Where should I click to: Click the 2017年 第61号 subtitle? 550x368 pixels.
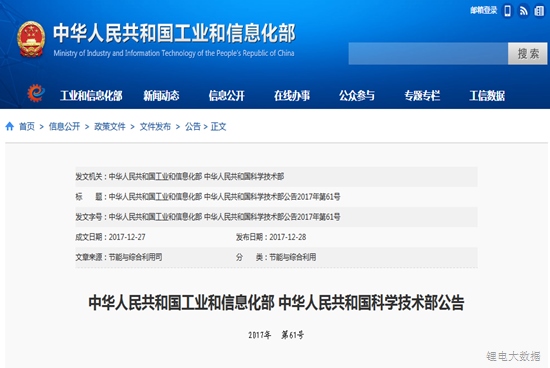tap(276, 335)
